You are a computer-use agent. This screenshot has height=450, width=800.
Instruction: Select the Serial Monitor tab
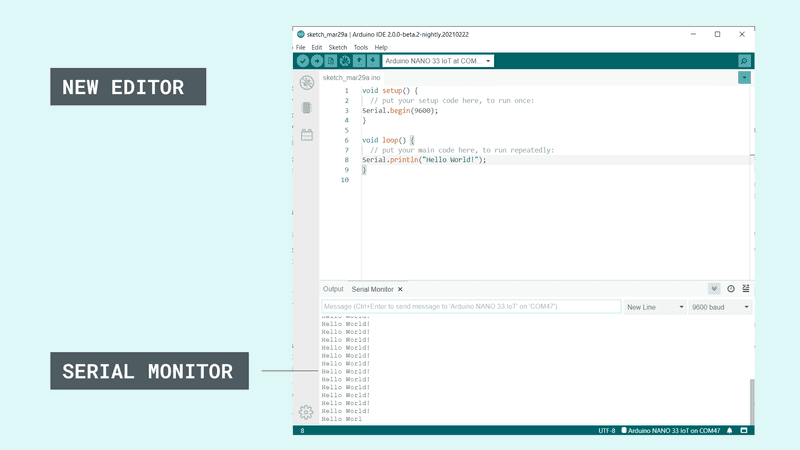click(x=372, y=289)
